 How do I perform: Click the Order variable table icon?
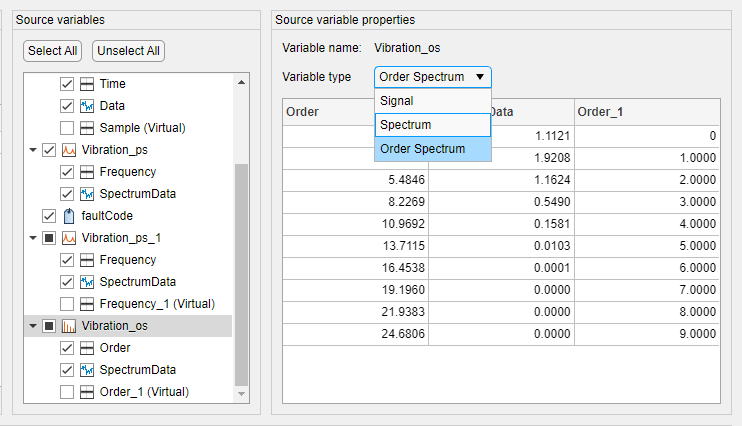[x=87, y=348]
